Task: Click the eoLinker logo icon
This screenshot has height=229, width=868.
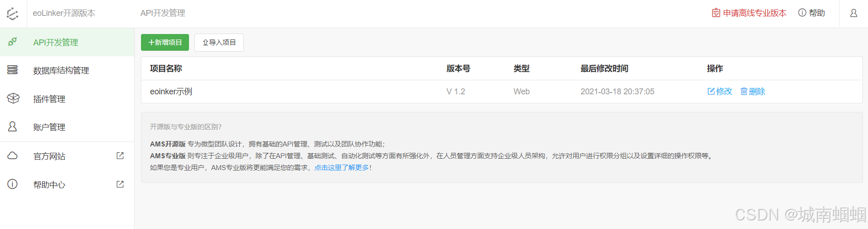Action: pyautogui.click(x=13, y=14)
